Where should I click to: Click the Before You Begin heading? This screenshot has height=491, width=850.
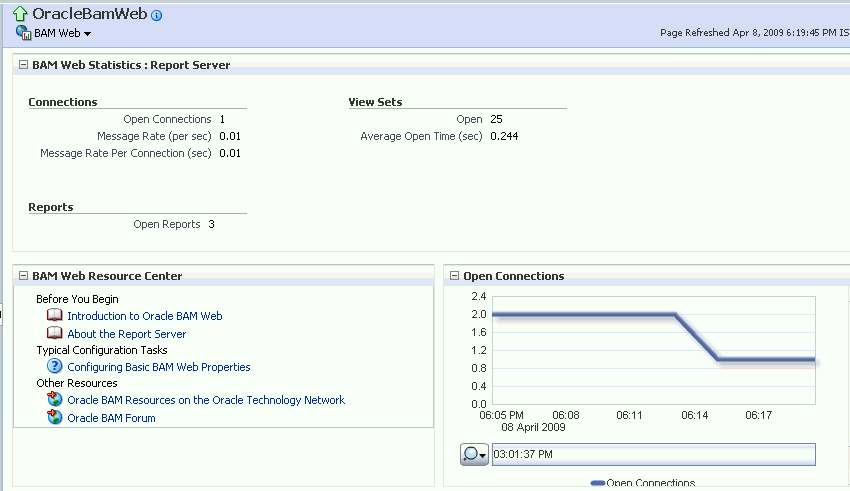tap(77, 299)
